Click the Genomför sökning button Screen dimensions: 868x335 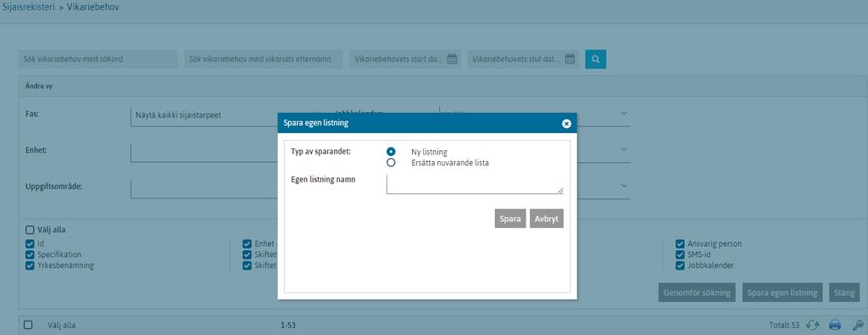(x=697, y=293)
